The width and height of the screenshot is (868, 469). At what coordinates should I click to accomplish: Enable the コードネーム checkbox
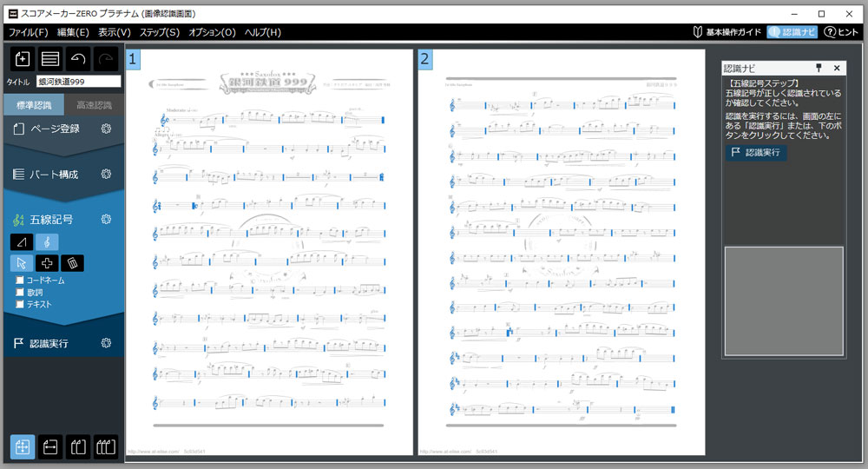pos(20,281)
